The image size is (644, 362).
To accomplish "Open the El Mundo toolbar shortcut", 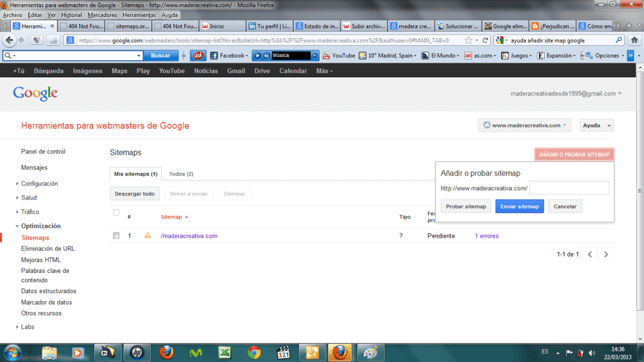I will (x=440, y=56).
